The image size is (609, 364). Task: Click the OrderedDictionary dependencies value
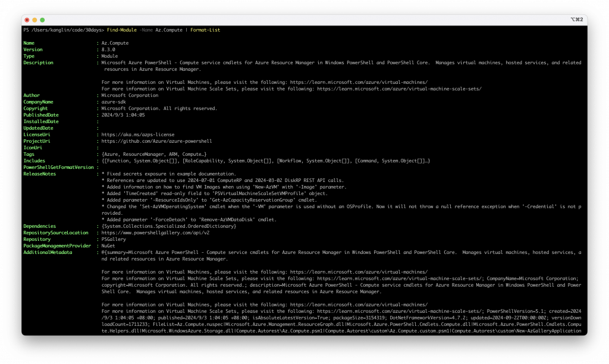click(168, 226)
